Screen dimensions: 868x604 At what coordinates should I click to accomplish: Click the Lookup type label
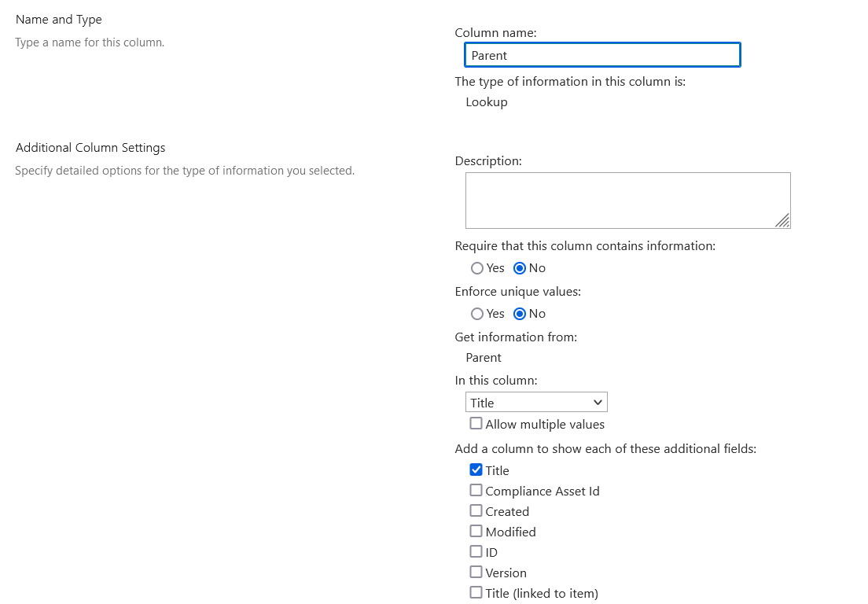click(x=486, y=101)
